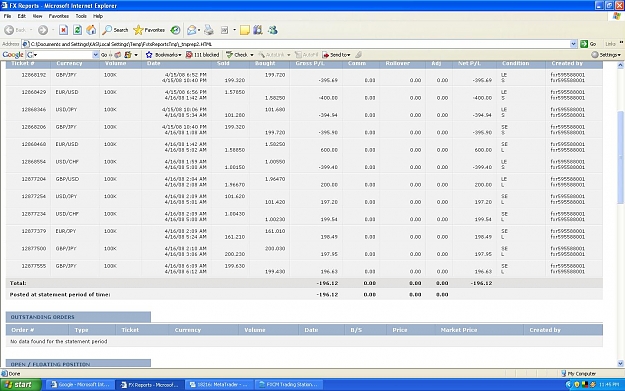625x391 pixels.
Task: Click the Condition column header
Action: click(515, 63)
